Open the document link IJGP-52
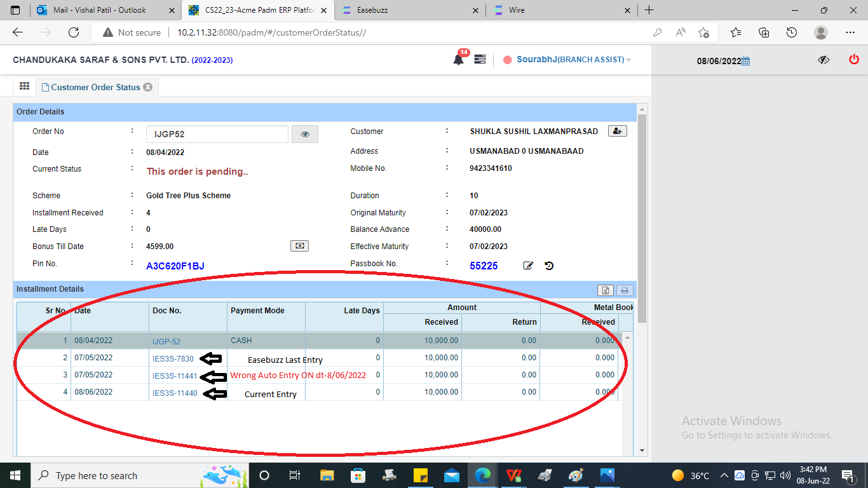 pos(166,341)
